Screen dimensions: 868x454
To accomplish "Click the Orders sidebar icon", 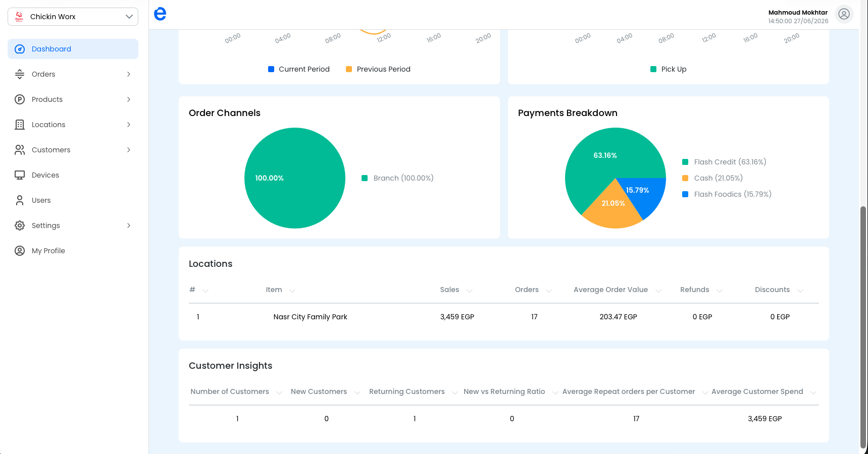I will 20,74.
